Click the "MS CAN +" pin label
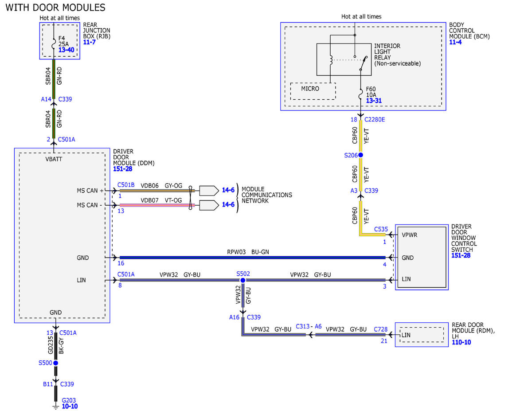This screenshot has height=411, width=532. tap(90, 191)
